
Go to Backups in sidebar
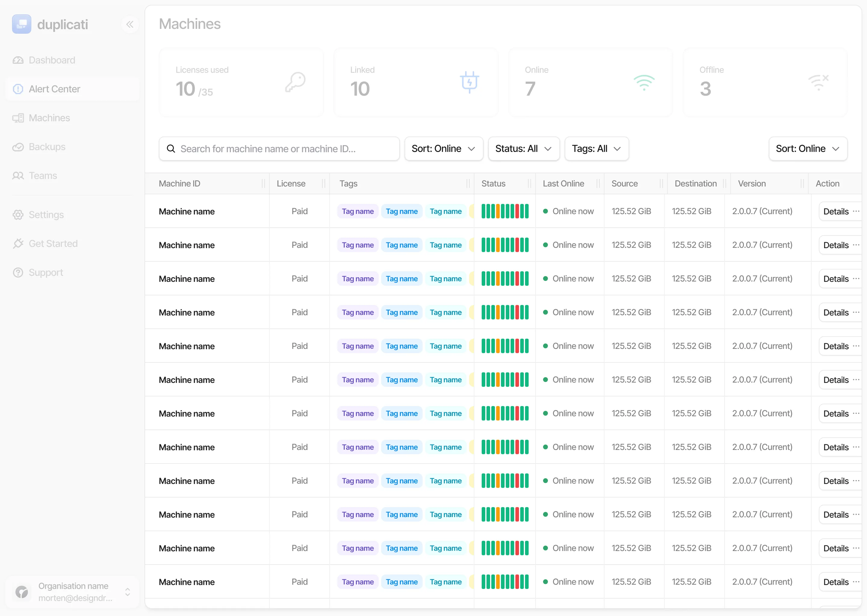(x=47, y=147)
